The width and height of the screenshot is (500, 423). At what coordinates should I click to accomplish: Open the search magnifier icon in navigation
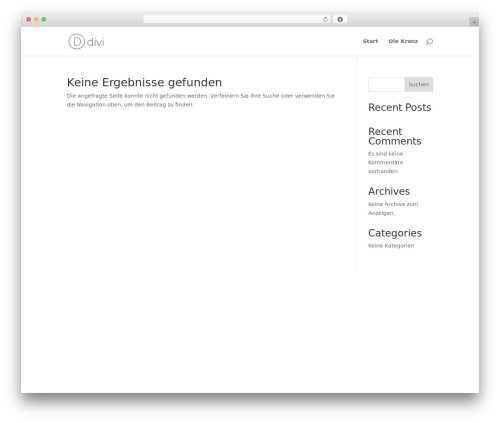(x=430, y=41)
